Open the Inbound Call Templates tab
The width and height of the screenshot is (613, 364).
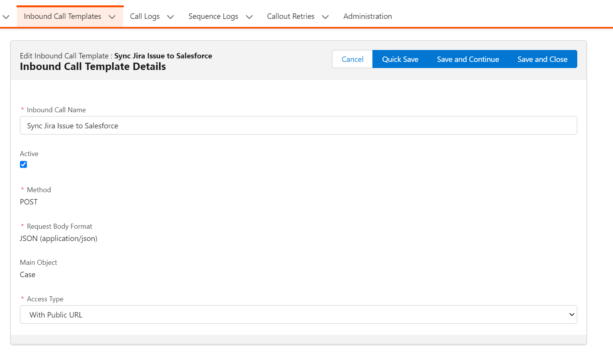[x=62, y=16]
